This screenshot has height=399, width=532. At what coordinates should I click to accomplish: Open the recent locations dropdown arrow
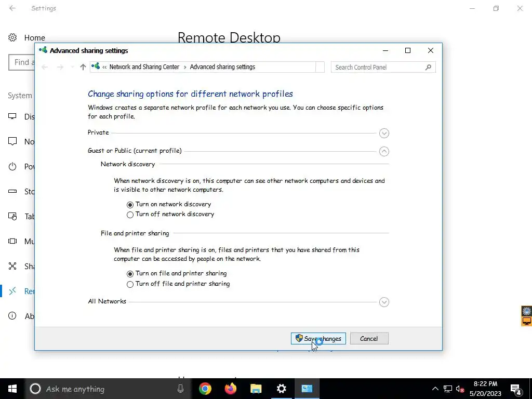[x=72, y=67]
